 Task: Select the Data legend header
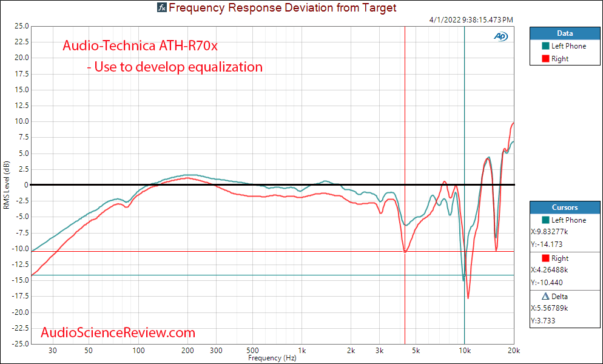[565, 33]
